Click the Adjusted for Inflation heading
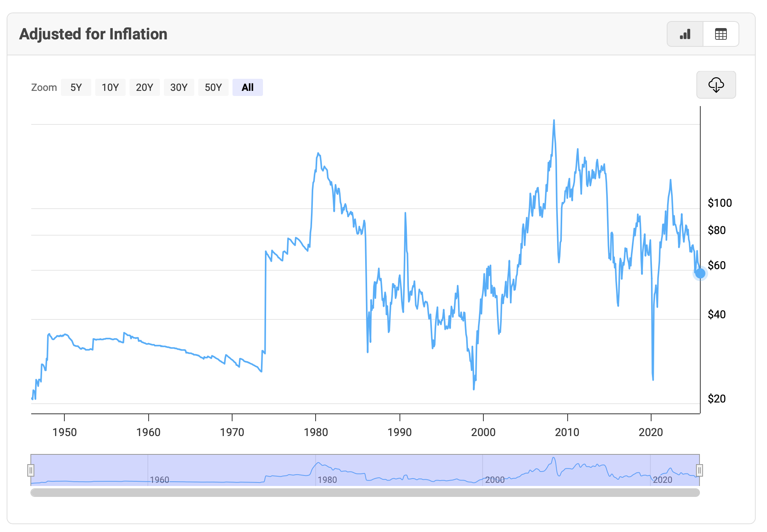The height and width of the screenshot is (532, 767). [x=93, y=34]
